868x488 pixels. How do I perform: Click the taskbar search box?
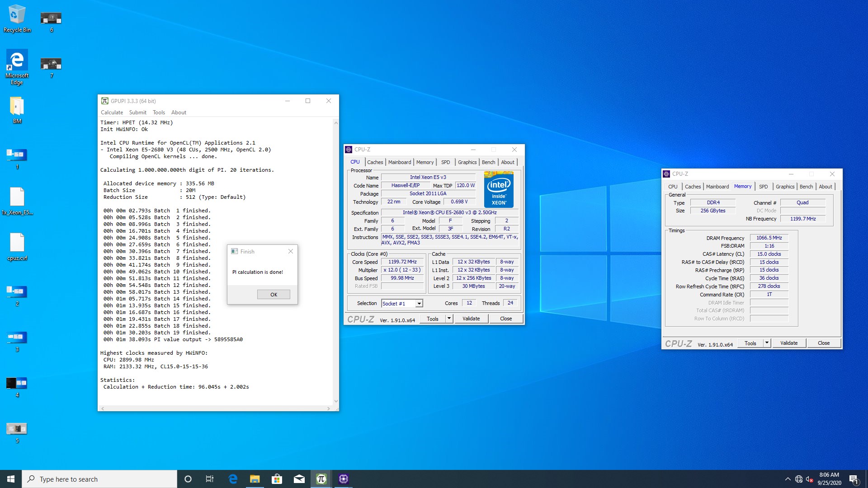pos(99,479)
